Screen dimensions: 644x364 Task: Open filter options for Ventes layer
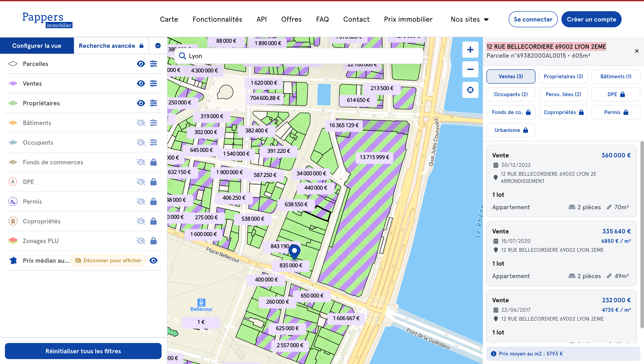pyautogui.click(x=153, y=83)
